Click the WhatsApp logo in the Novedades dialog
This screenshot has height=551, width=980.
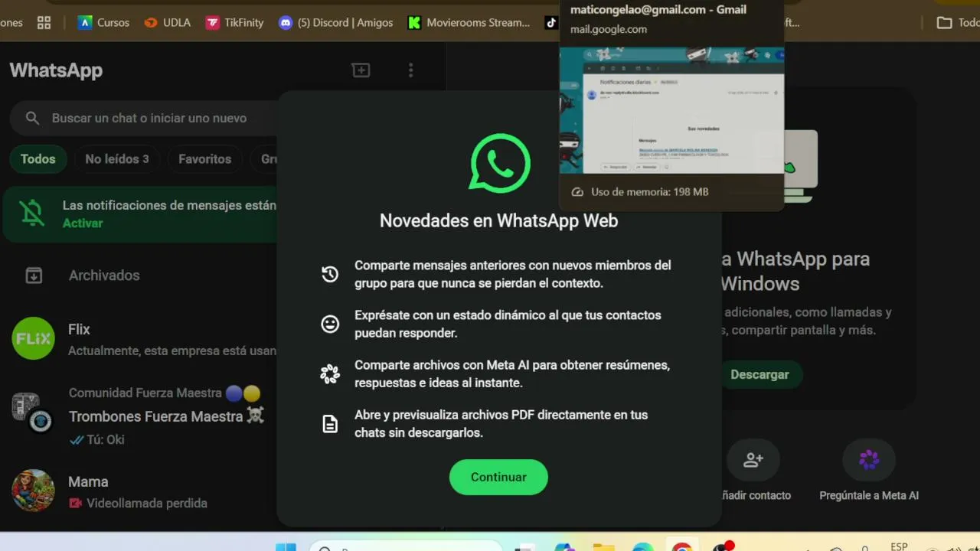pos(499,163)
